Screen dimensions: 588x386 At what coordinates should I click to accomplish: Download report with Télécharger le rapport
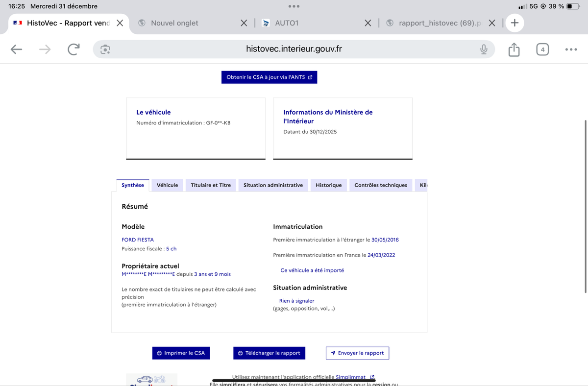coord(269,353)
